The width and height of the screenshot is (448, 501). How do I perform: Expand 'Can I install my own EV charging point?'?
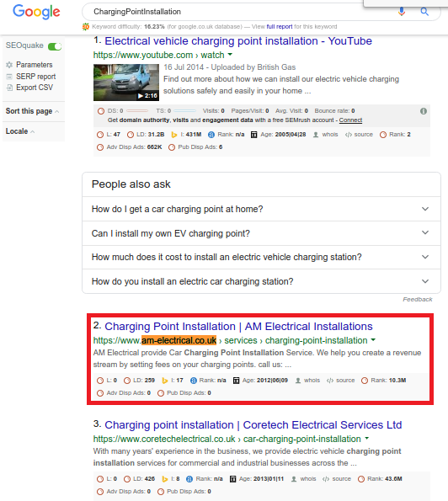pos(261,233)
